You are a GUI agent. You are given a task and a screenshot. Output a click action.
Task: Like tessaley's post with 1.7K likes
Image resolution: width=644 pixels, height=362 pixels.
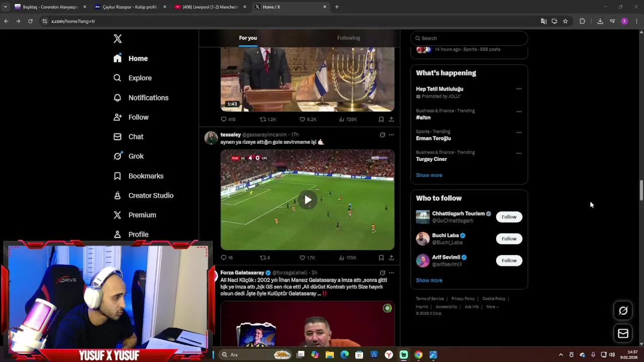(307, 257)
